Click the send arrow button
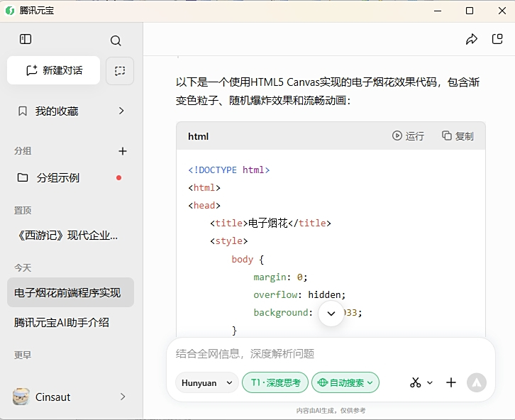This screenshot has height=420, width=515. tap(476, 382)
